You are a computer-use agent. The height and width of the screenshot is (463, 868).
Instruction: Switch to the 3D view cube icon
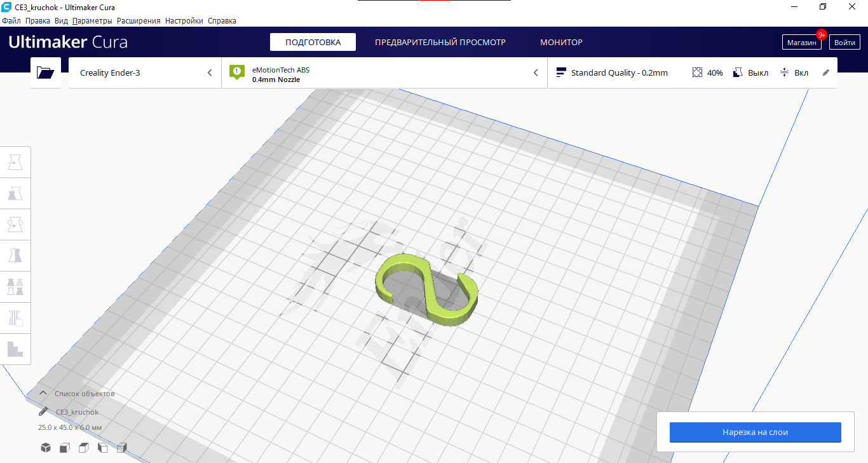tap(46, 448)
